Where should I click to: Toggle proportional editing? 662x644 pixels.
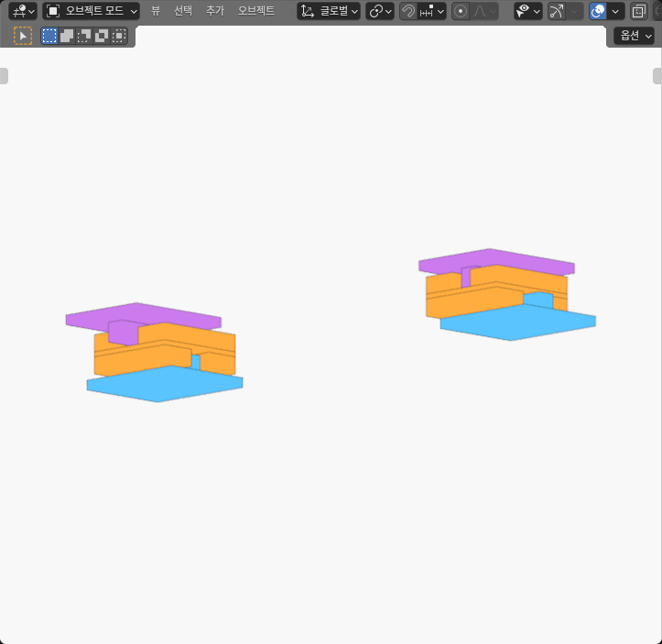pos(461,11)
